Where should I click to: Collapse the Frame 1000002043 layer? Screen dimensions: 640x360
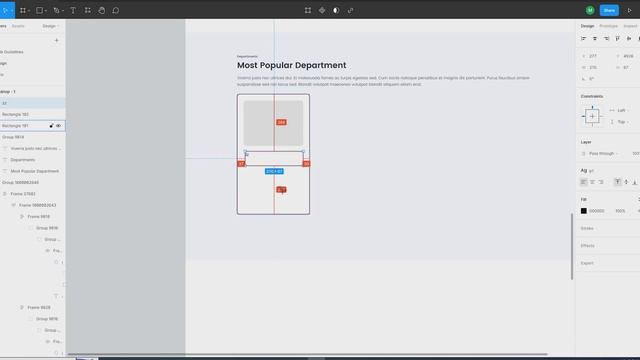click(13, 205)
